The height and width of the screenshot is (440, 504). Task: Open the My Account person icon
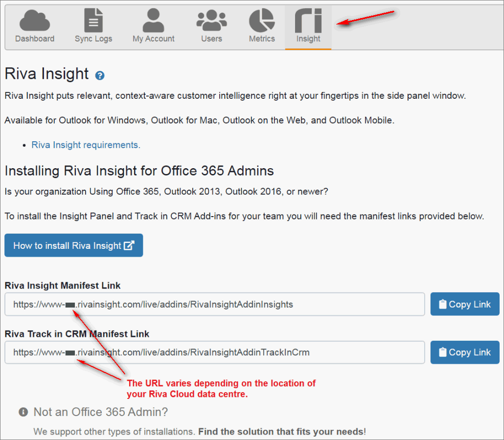[153, 20]
